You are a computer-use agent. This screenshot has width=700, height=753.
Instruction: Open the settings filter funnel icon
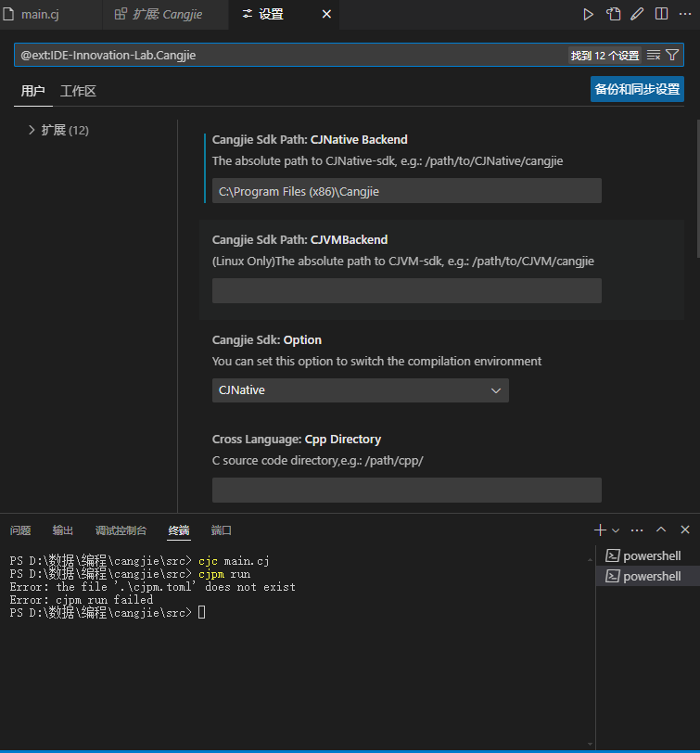673,56
